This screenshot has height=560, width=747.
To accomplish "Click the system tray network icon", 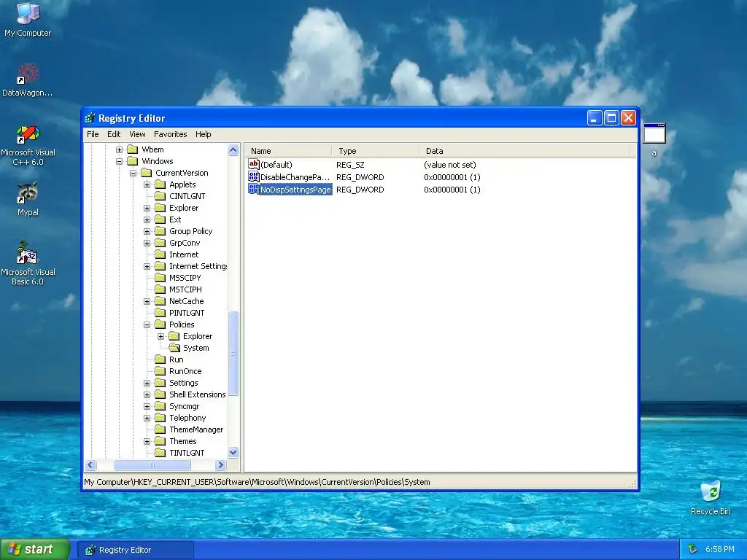I will pyautogui.click(x=693, y=549).
